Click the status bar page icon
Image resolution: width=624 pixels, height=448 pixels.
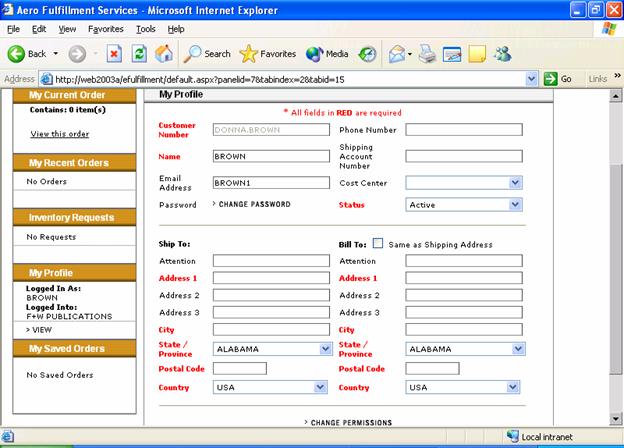tap(8, 436)
